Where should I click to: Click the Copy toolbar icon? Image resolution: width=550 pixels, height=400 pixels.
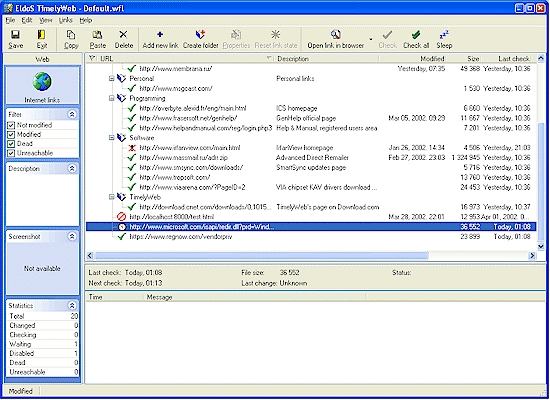coord(71,35)
